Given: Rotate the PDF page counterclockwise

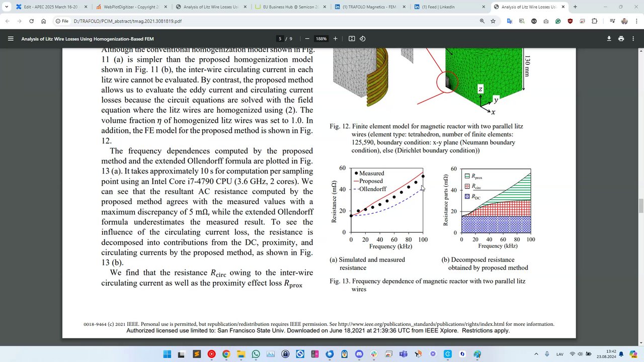Looking at the screenshot, I should click(x=362, y=39).
